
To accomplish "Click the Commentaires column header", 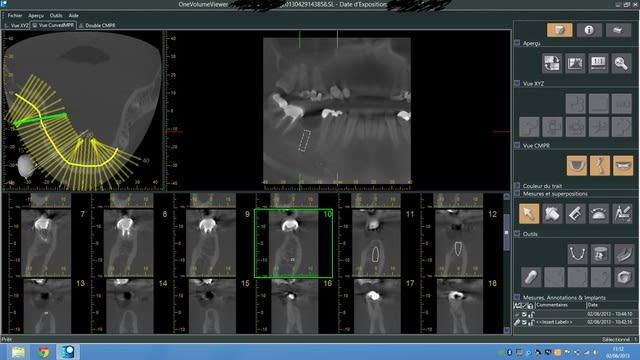I will coord(560,305).
